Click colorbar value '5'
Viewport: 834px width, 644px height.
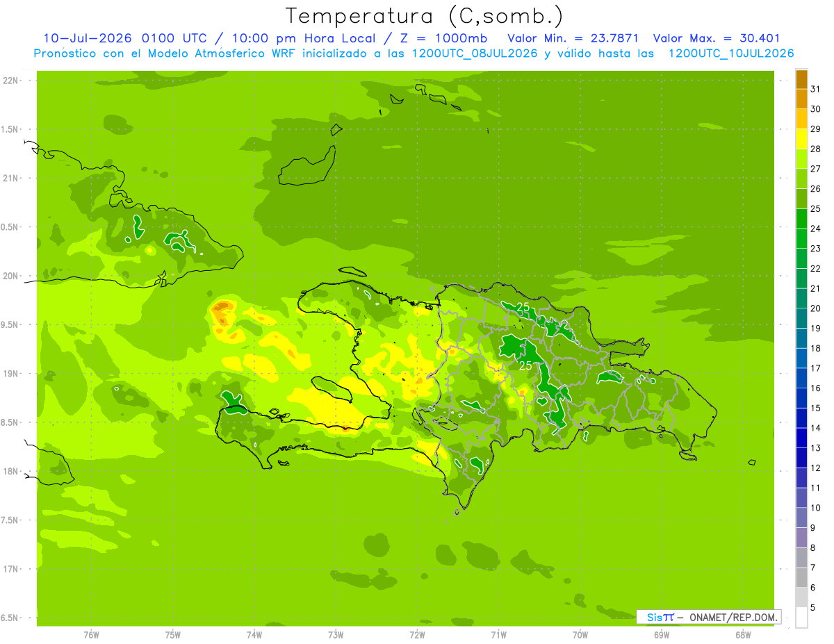pos(813,608)
